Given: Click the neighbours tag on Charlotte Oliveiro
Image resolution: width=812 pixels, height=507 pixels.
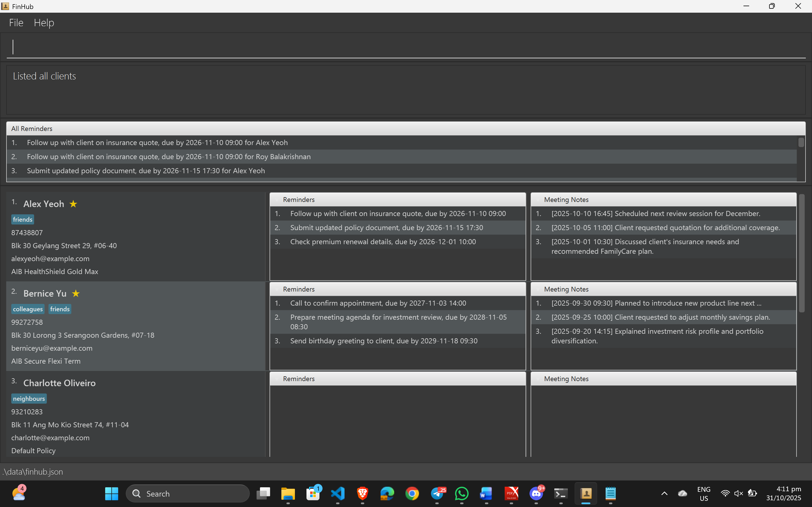Looking at the screenshot, I should click(x=29, y=398).
